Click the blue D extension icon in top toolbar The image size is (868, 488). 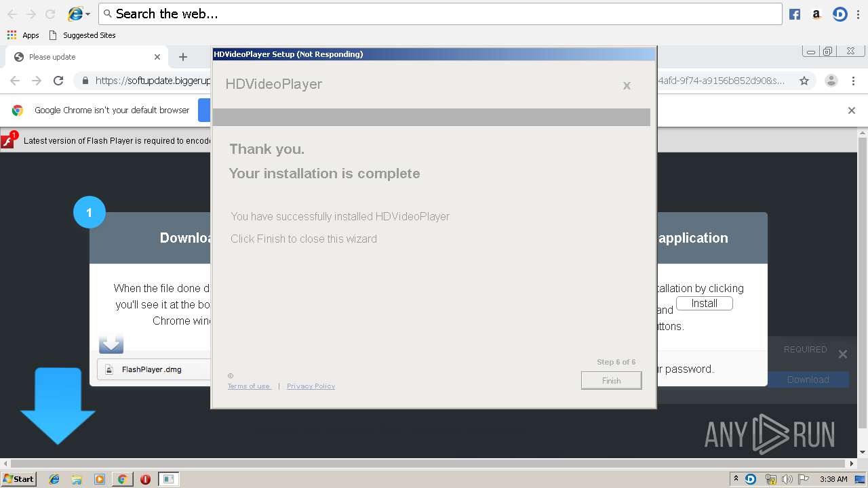coord(840,14)
